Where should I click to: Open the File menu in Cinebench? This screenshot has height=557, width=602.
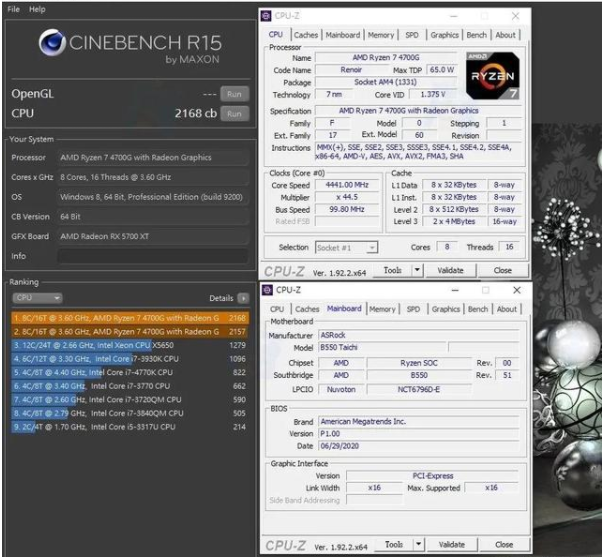click(x=13, y=9)
